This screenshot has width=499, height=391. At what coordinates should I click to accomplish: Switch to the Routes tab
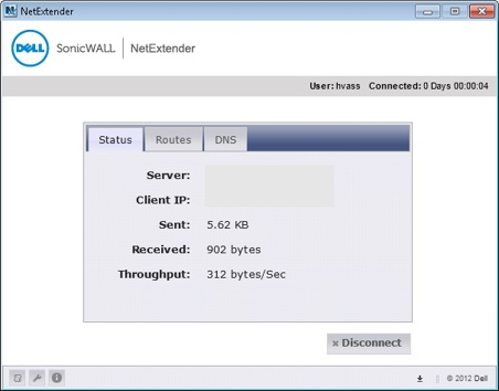pyautogui.click(x=173, y=139)
